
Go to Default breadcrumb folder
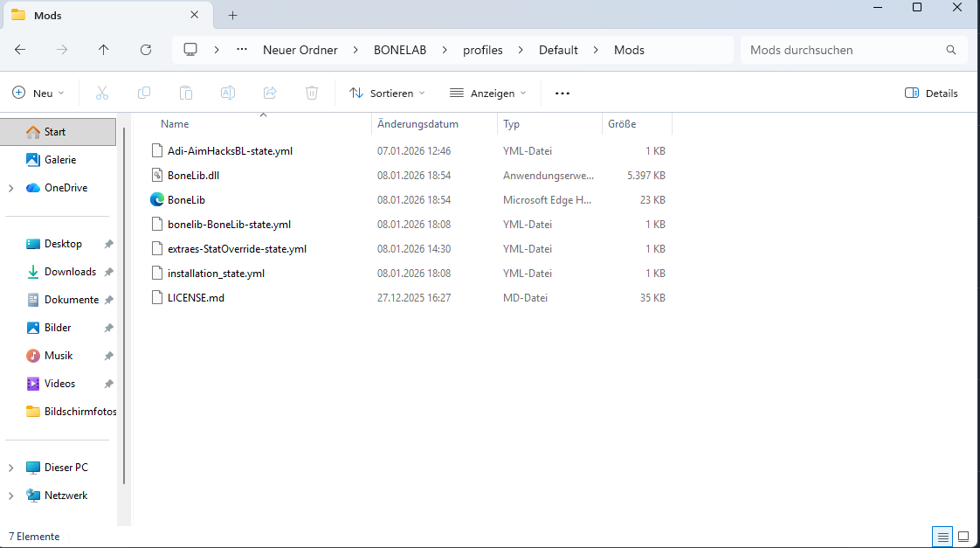(x=558, y=50)
